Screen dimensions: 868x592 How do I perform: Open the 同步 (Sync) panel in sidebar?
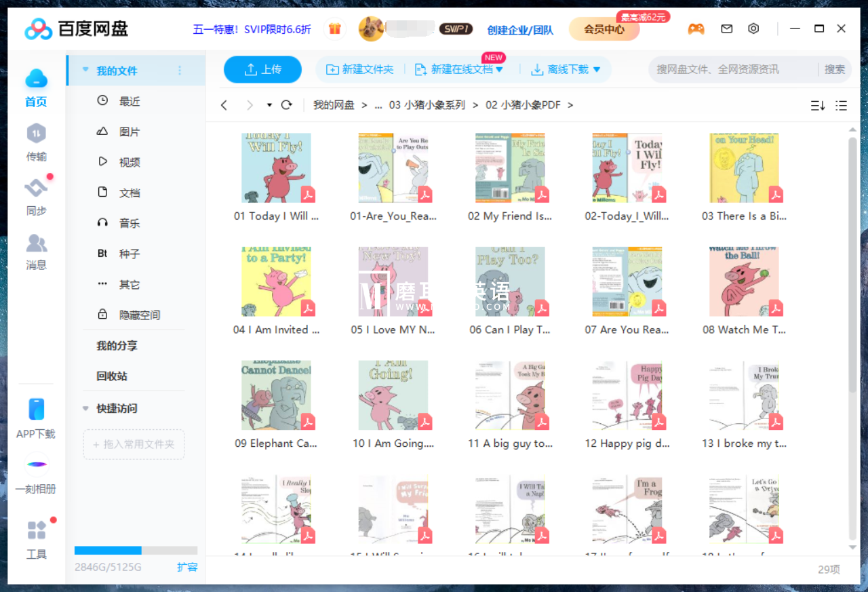[x=36, y=195]
